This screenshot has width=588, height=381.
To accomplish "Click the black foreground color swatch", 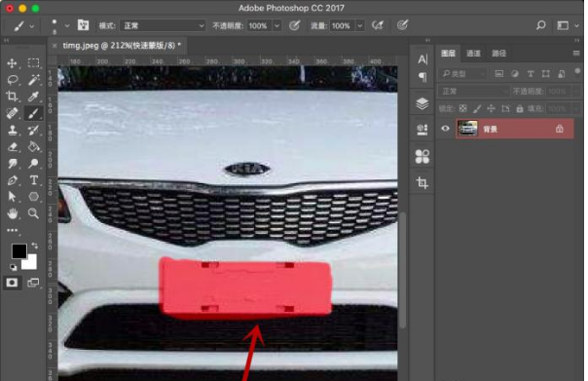I will 19,251.
